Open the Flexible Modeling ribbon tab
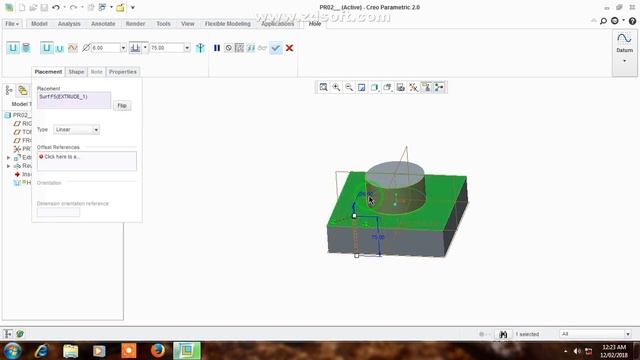 pos(227,24)
